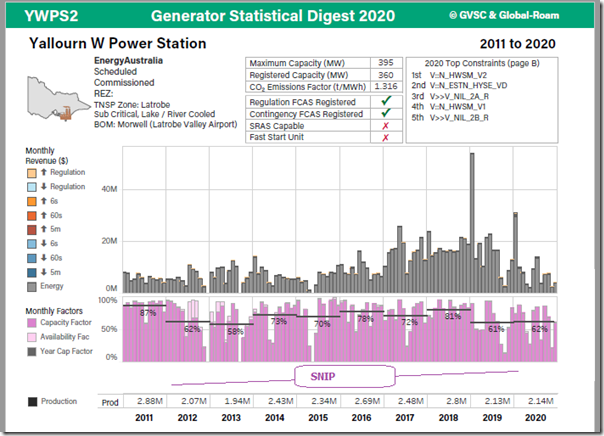Click the Raise Regulation legend swatch
604x436 pixels.
(x=32, y=173)
